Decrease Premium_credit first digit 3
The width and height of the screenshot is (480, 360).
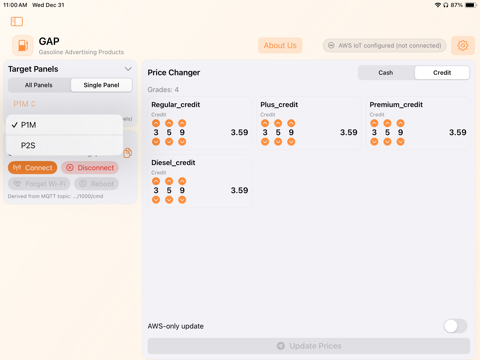tap(374, 142)
